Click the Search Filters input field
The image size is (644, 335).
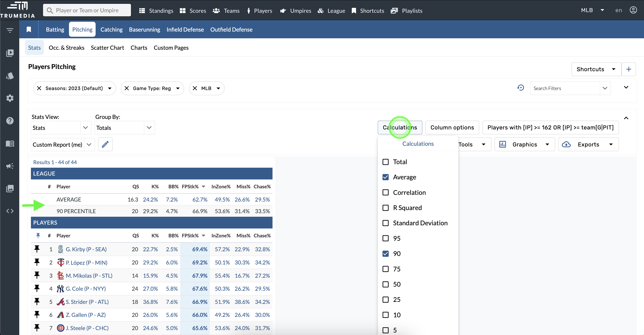(x=565, y=88)
